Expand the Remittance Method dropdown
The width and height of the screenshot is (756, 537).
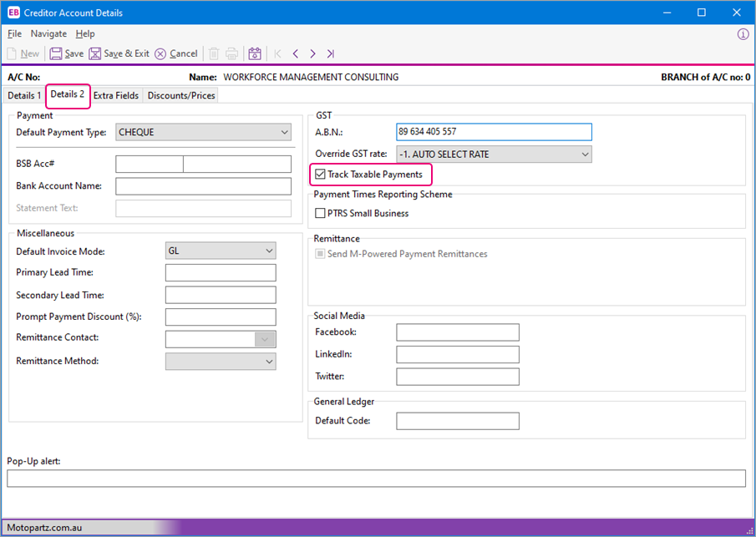pos(269,362)
